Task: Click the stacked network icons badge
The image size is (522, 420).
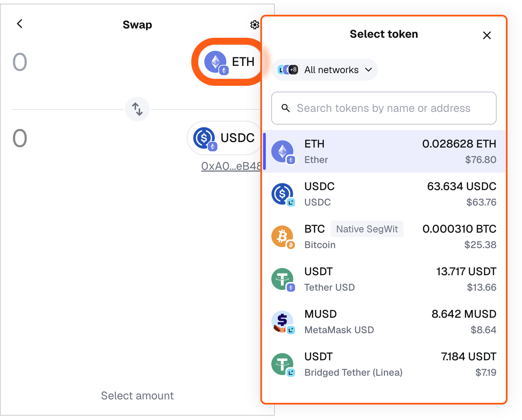Action: [288, 70]
